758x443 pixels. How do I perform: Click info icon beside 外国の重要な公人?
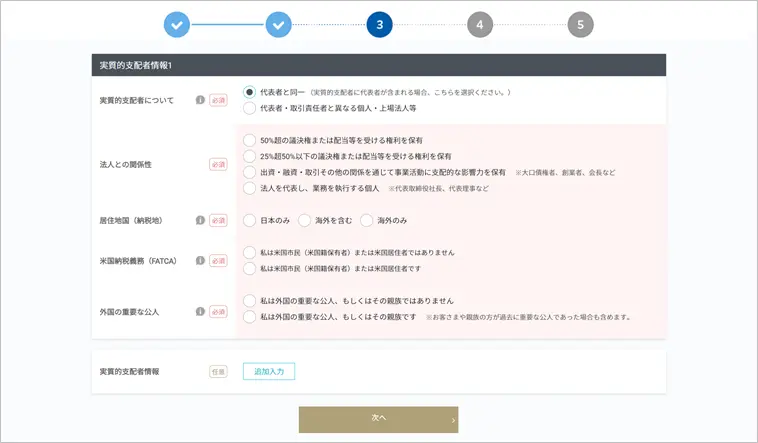click(200, 312)
